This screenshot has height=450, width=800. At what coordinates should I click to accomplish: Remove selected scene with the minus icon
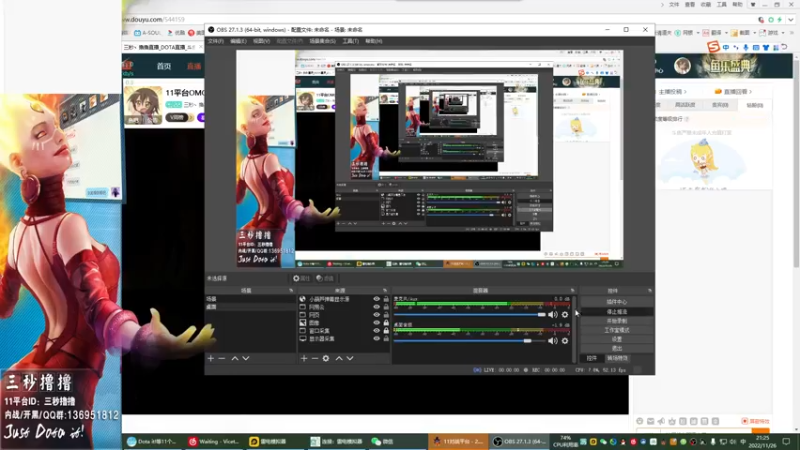(221, 359)
